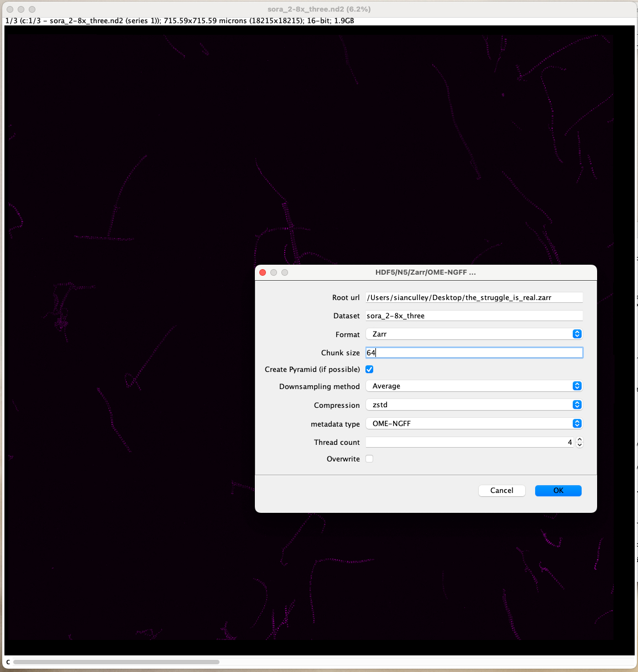Viewport: 638px width, 672px height.
Task: Open the Format dropdown showing Zarr
Action: tap(474, 334)
